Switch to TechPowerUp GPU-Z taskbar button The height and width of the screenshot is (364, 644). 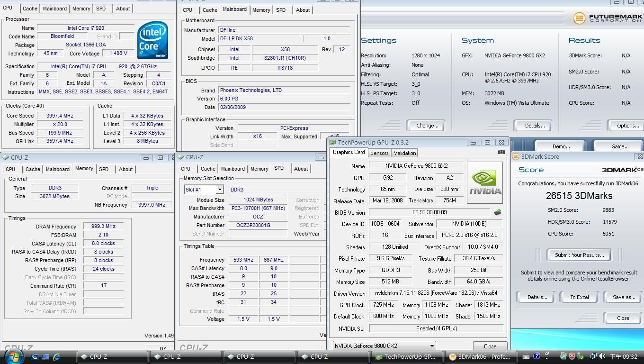[x=407, y=357]
